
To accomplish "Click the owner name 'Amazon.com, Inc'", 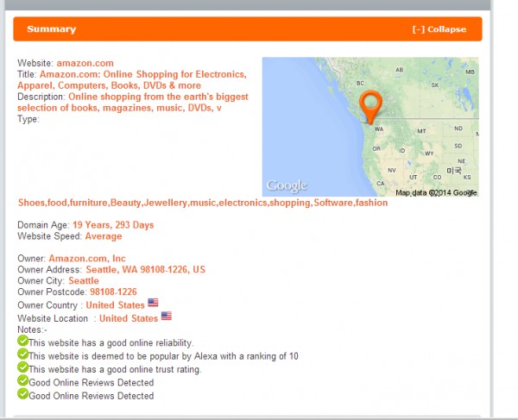I will [87, 259].
